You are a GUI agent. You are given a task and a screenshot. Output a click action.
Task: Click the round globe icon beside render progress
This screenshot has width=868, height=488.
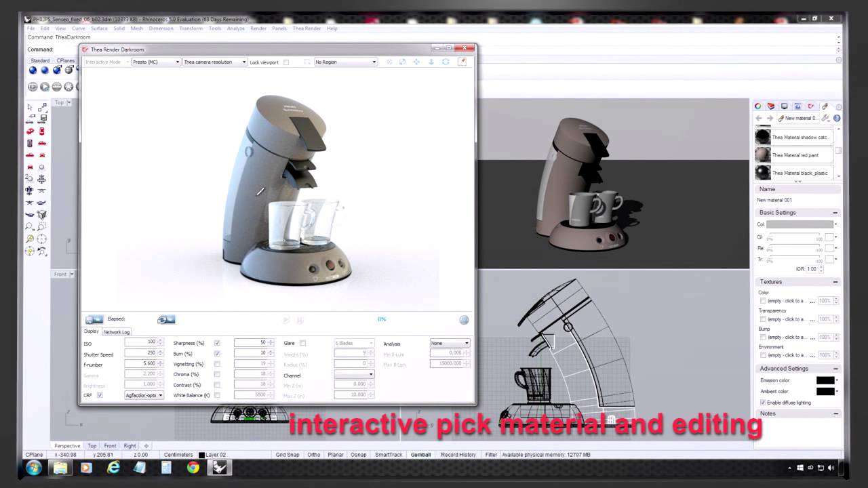pos(464,320)
